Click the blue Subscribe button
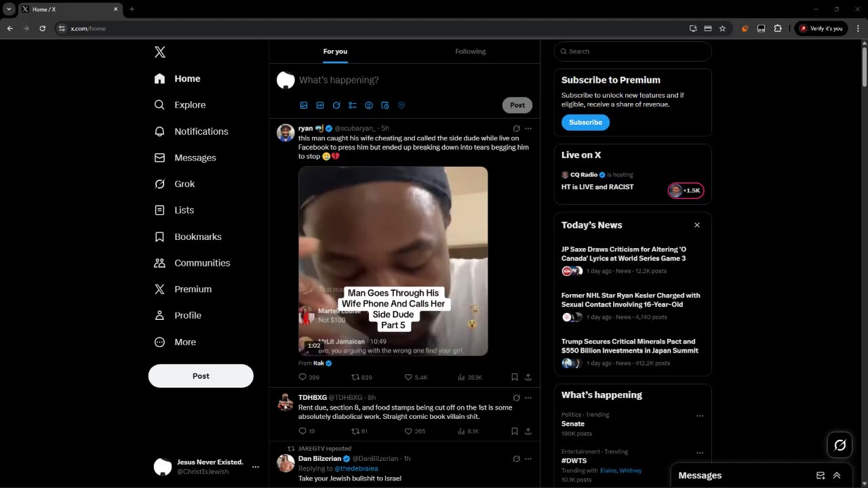The width and height of the screenshot is (868, 488). pyautogui.click(x=585, y=123)
